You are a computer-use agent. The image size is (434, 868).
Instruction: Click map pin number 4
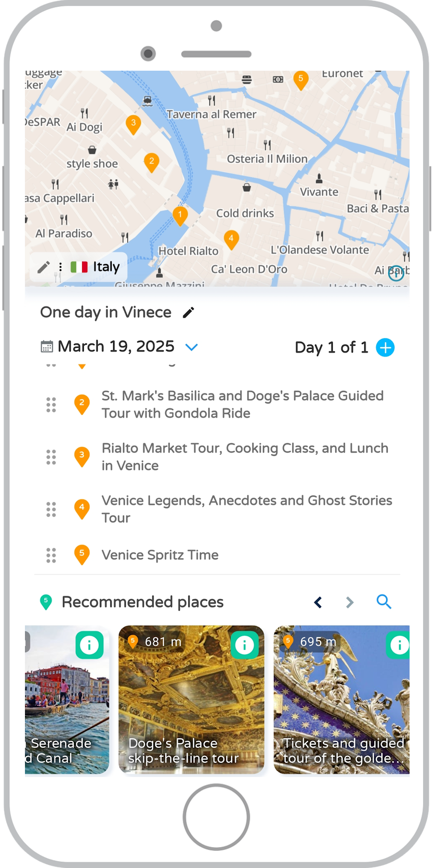[x=231, y=239]
